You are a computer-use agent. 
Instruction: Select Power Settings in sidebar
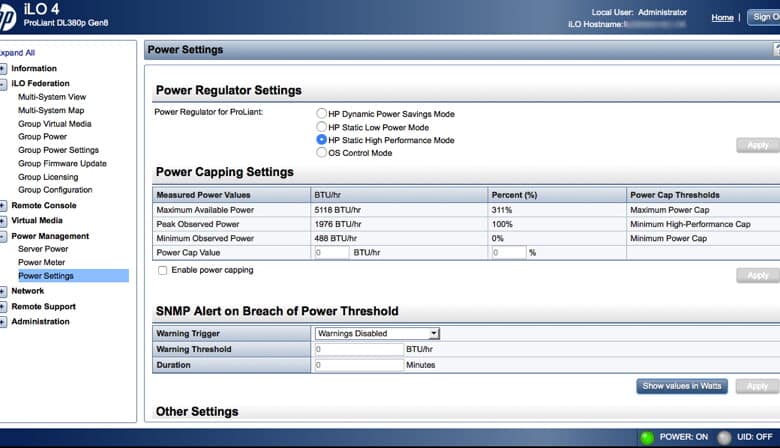[x=73, y=276]
